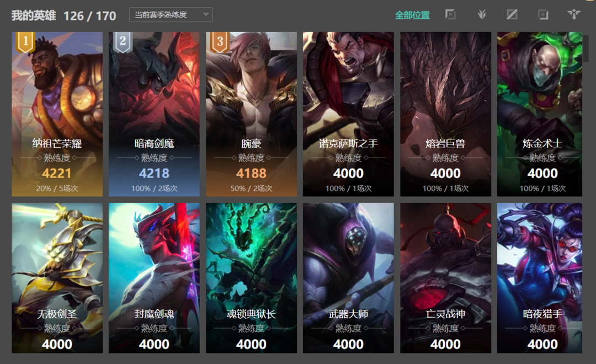Open the 炼金术士 hero card
Screen dimensions: 596x364
tap(540, 114)
